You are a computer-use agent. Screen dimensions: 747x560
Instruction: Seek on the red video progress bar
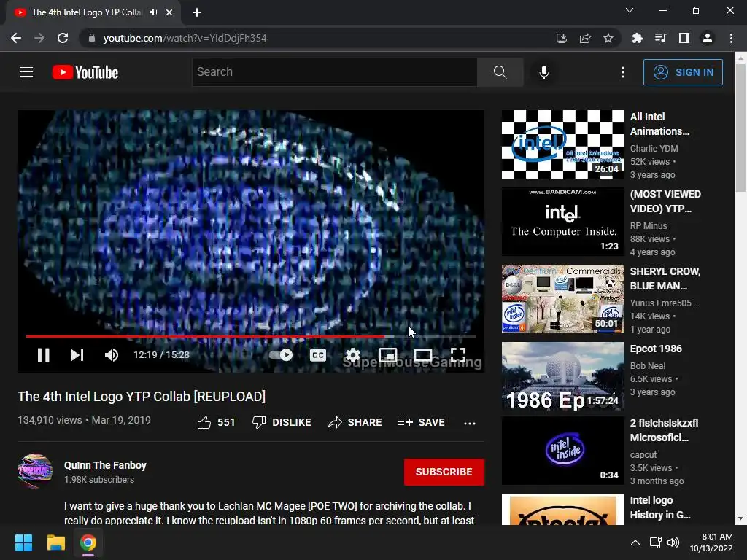click(x=251, y=336)
